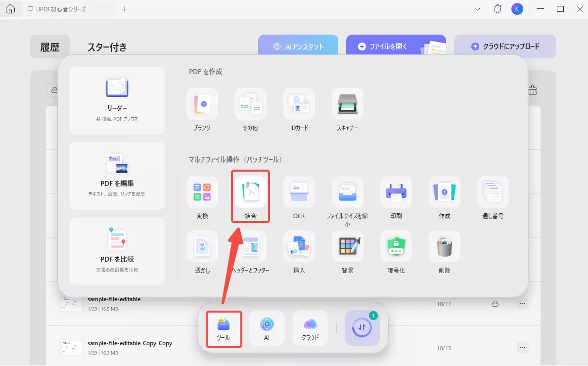The height and width of the screenshot is (366, 588).
Task: Click the クラウドにアップロード button
Action: (505, 46)
